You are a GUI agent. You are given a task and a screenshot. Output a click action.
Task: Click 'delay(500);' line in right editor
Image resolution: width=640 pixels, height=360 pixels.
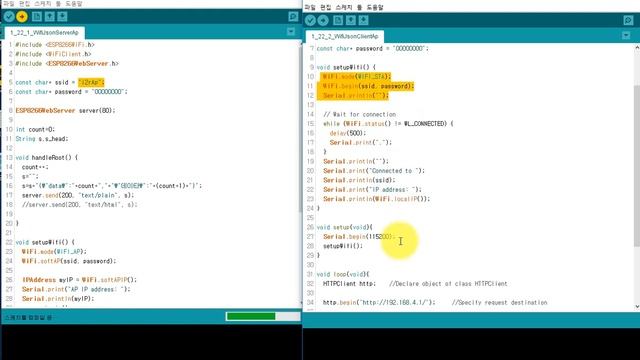pyautogui.click(x=348, y=133)
